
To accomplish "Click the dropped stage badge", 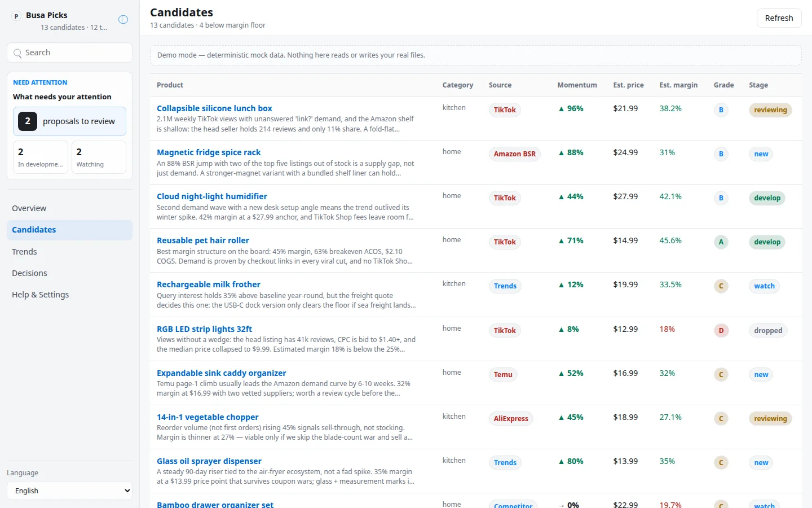I will point(768,331).
